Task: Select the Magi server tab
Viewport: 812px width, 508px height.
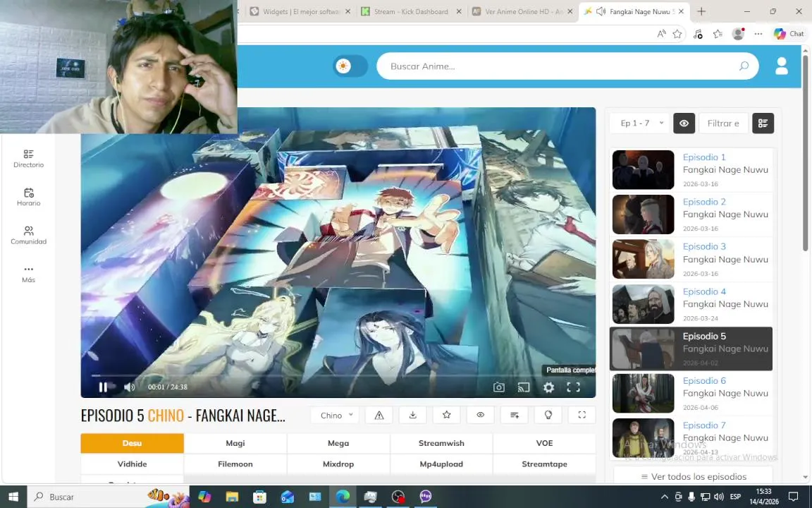Action: [x=235, y=443]
